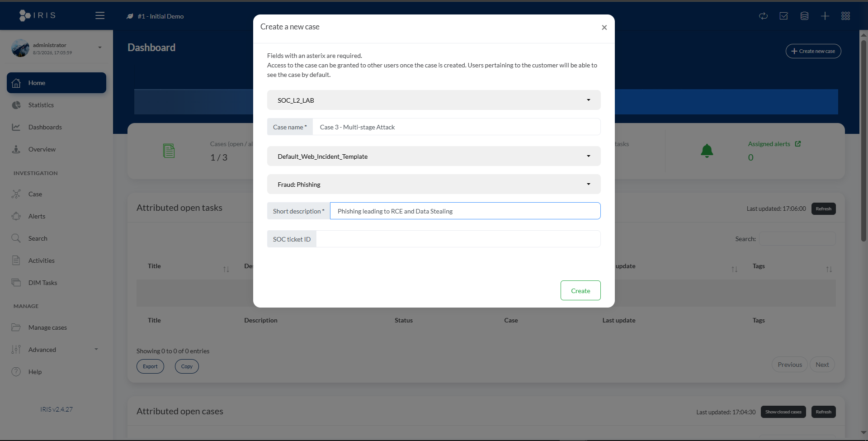Expand the administrator user menu arrow
The image size is (868, 441).
point(100,47)
